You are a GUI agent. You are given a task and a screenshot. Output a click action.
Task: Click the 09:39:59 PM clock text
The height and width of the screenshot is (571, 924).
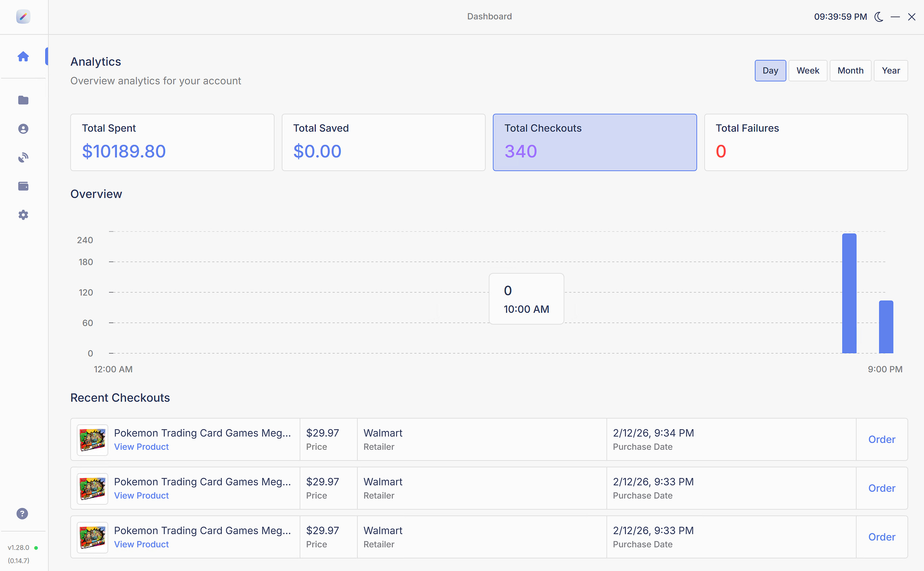[840, 17]
